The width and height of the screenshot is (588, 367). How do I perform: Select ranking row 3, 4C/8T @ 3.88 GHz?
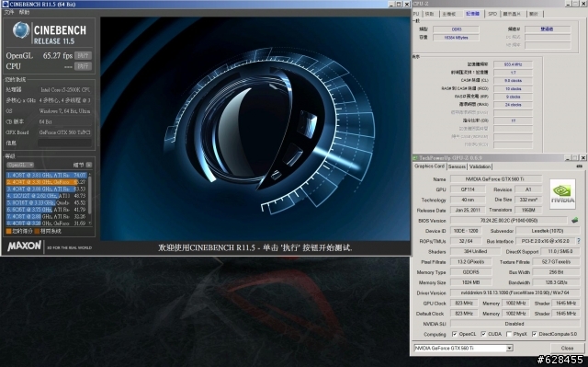coord(47,189)
